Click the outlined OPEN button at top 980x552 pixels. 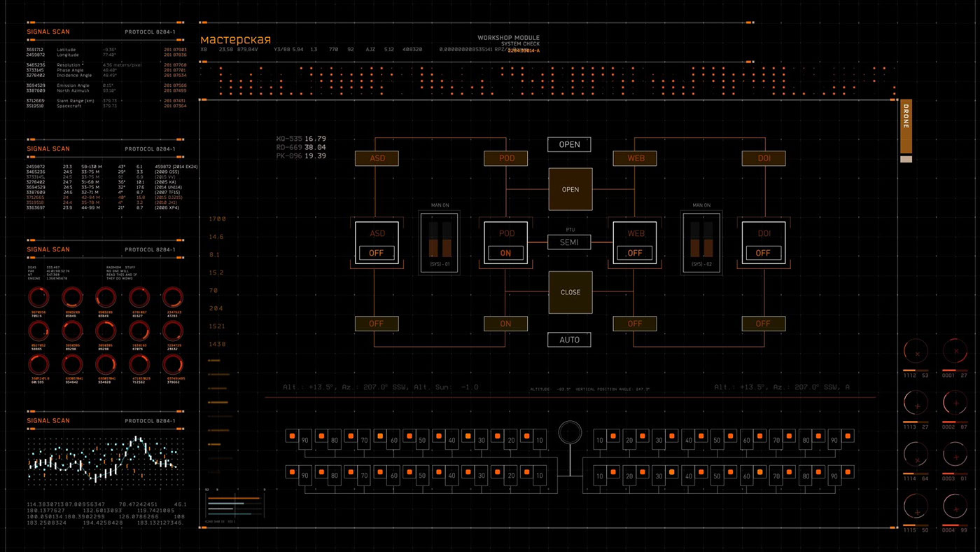tap(569, 144)
